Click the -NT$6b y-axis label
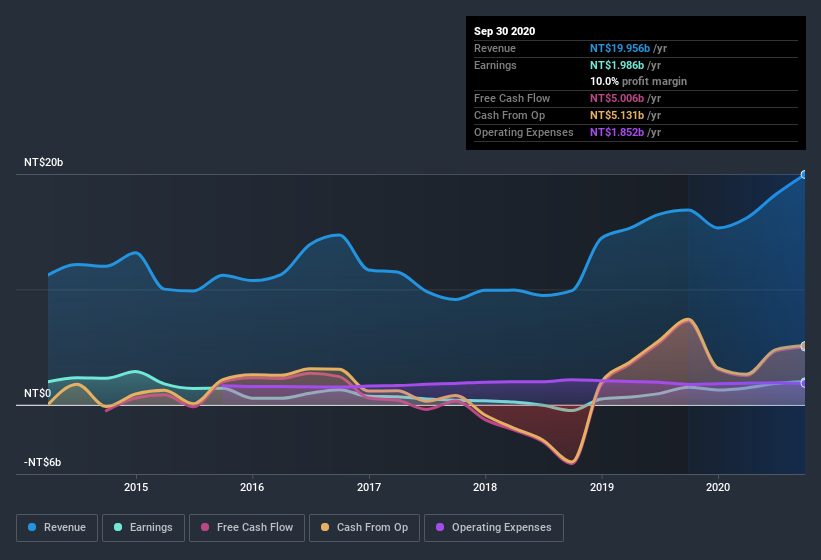This screenshot has width=821, height=560. pos(42,462)
